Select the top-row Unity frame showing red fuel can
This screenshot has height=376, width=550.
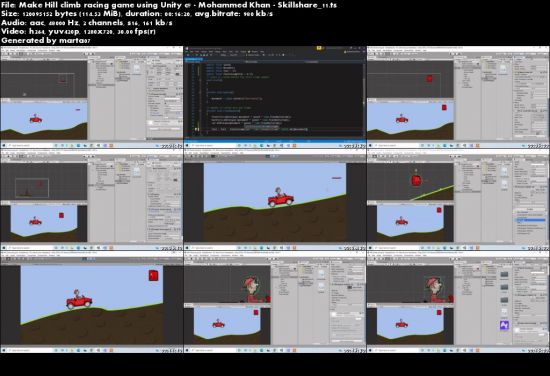(x=458, y=97)
